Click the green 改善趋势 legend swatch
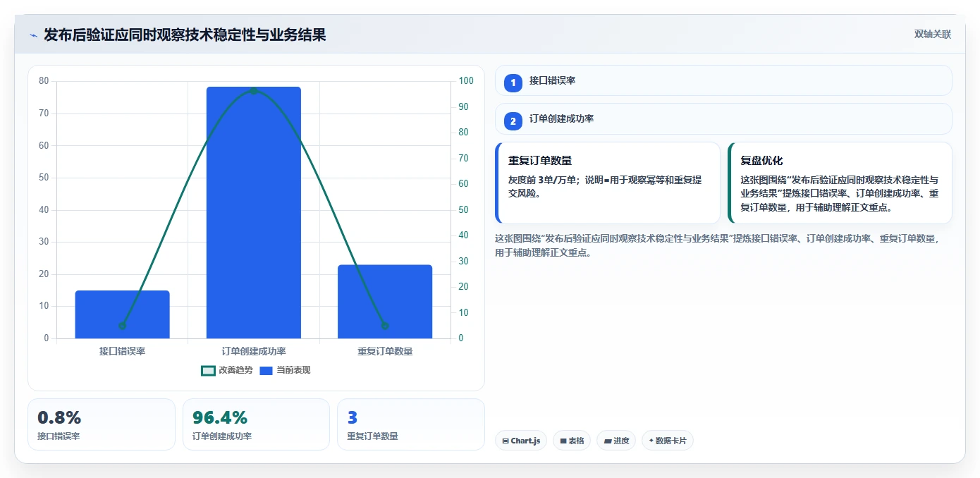The height and width of the screenshot is (478, 980). coord(208,371)
